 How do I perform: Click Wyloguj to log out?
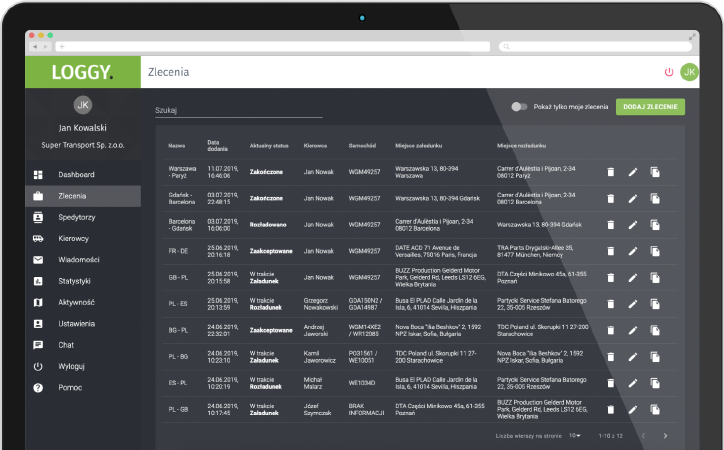(x=71, y=366)
